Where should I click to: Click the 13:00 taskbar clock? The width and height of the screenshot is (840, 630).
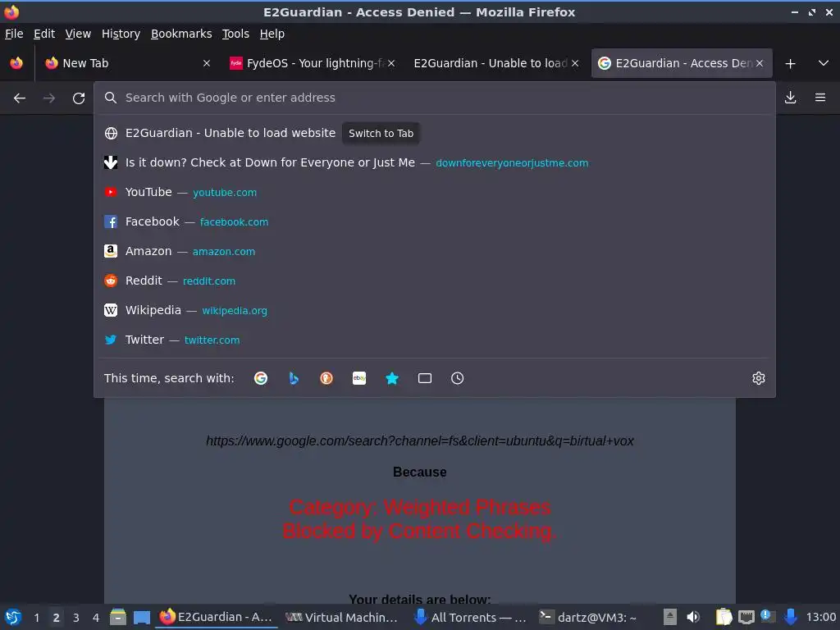click(820, 617)
